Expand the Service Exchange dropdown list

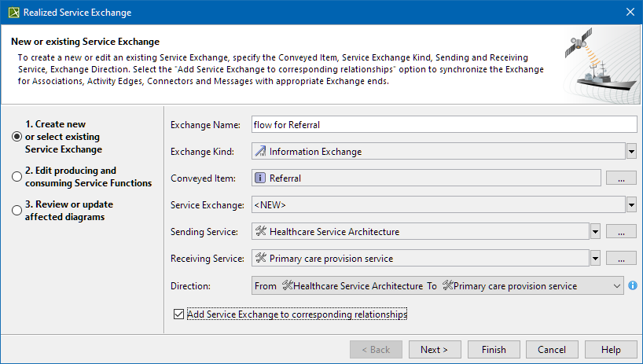630,205
